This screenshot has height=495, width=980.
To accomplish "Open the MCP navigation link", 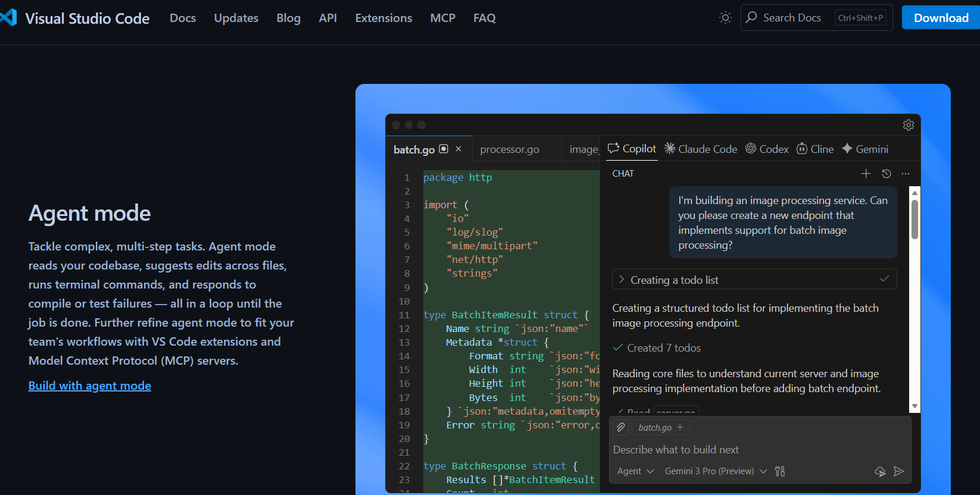I will (x=443, y=18).
